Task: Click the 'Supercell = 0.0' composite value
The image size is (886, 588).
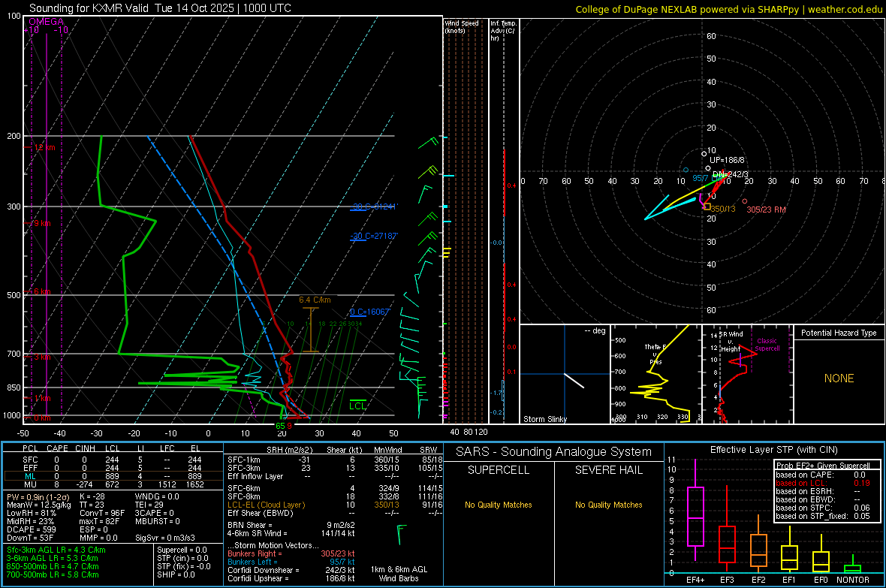Action: (182, 550)
